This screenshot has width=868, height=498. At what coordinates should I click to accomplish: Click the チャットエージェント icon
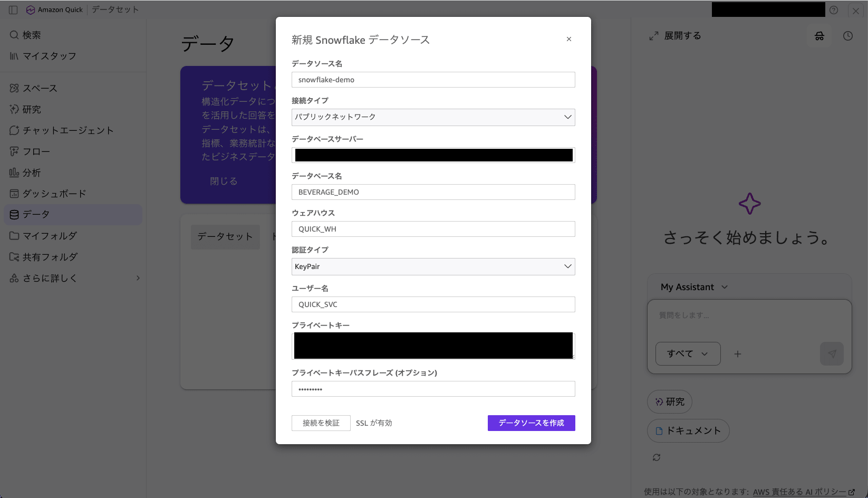[14, 130]
